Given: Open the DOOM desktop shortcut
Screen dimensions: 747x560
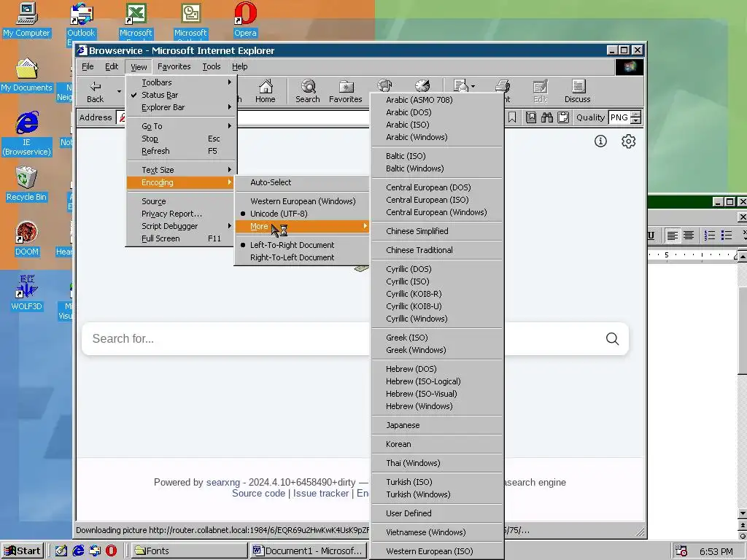Looking at the screenshot, I should pyautogui.click(x=27, y=238).
